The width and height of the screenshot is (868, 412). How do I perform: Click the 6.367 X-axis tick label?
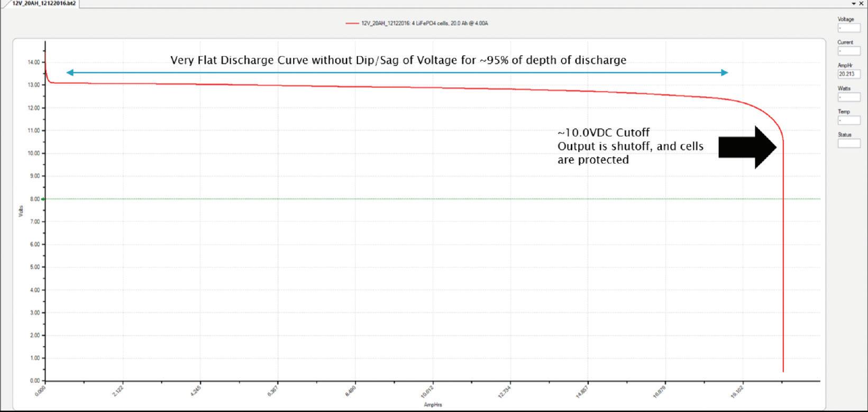273,391
